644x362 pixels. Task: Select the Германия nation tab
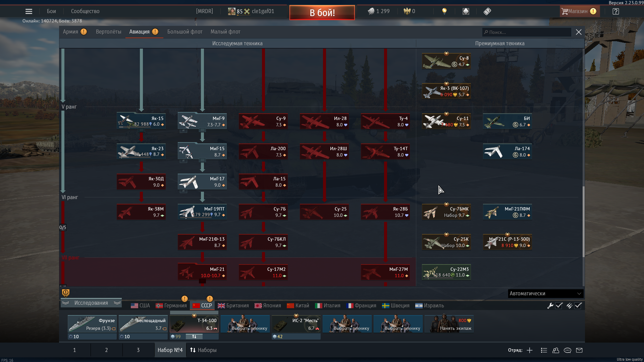pyautogui.click(x=171, y=306)
